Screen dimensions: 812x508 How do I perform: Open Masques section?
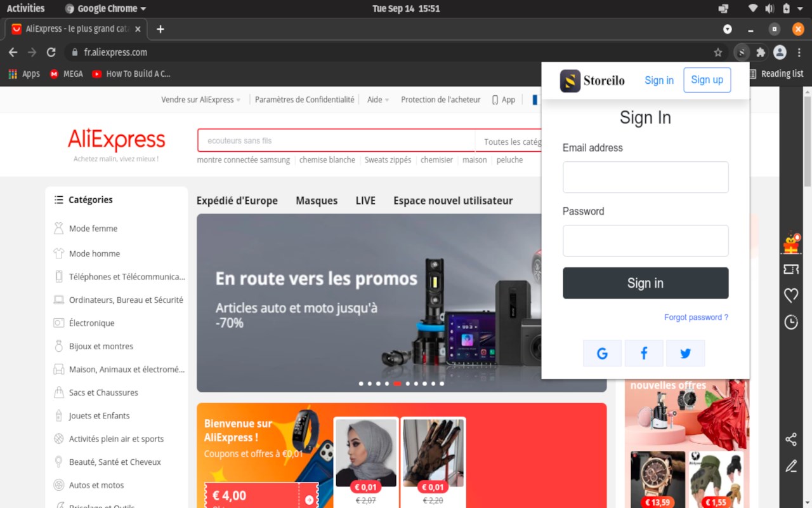[317, 201]
